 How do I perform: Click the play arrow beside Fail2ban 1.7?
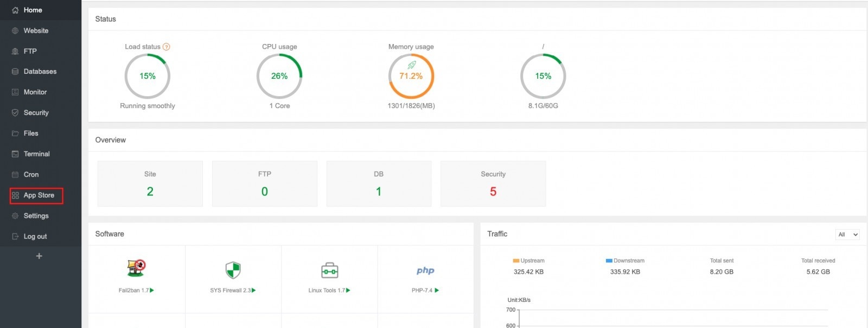152,291
